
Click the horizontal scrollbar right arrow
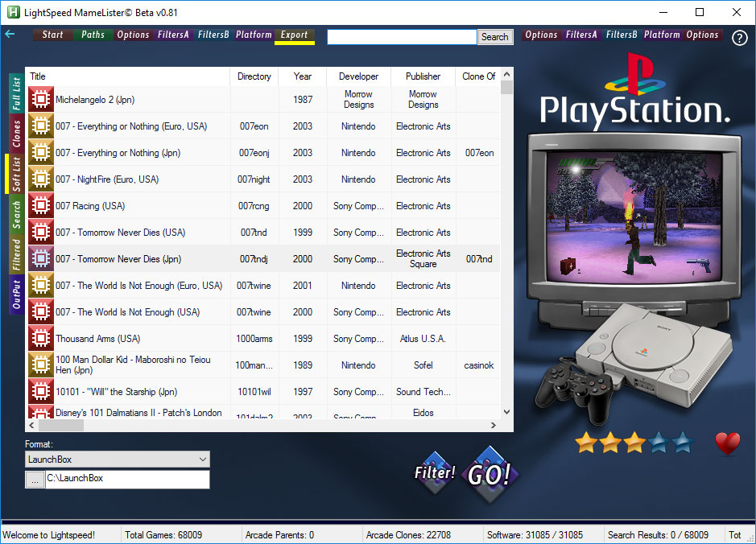pyautogui.click(x=494, y=425)
